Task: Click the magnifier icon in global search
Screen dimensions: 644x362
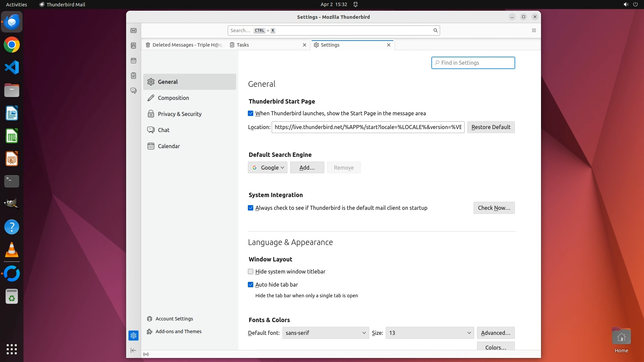Action: [x=435, y=31]
